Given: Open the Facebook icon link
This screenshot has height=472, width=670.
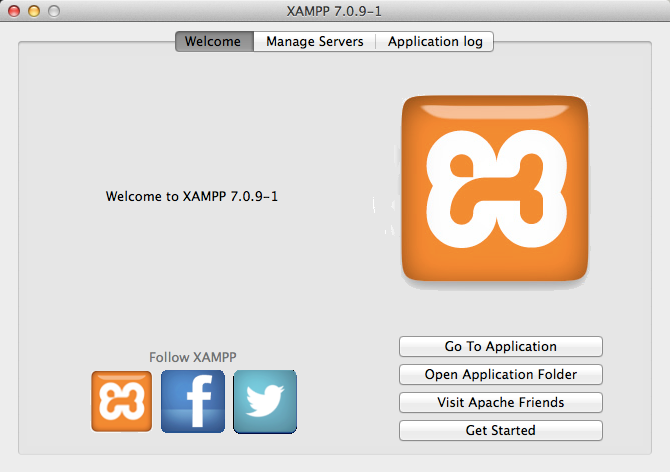Looking at the screenshot, I should 193,402.
